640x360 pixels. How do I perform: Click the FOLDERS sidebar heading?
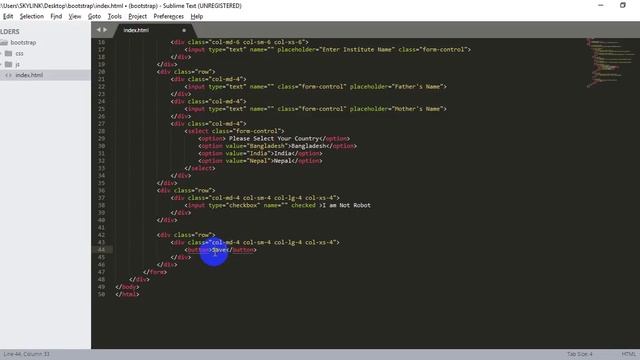click(x=10, y=31)
